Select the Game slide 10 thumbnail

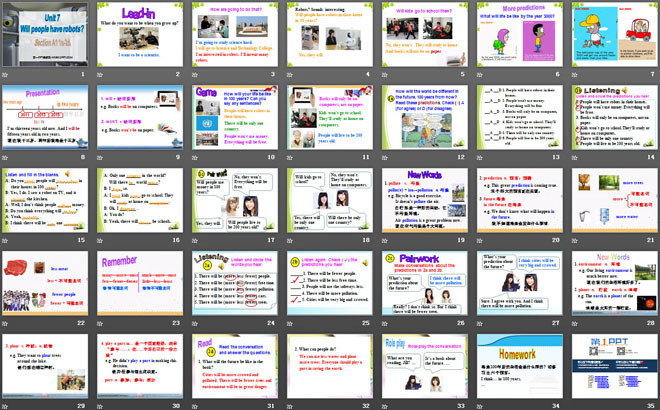tap(235, 117)
